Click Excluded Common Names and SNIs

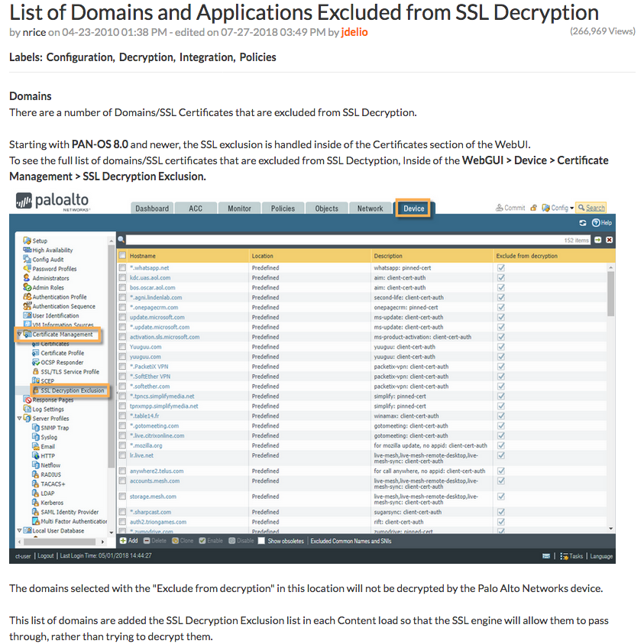pos(351,541)
